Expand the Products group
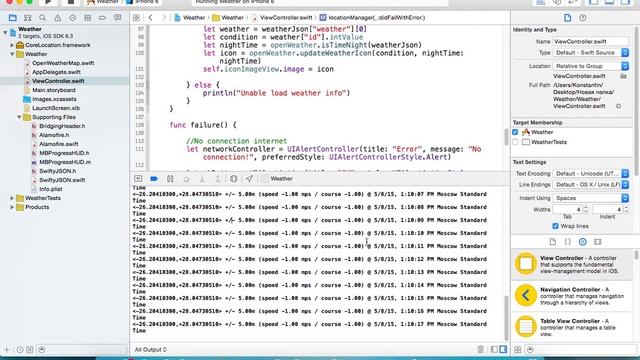The height and width of the screenshot is (360, 640). point(12,207)
